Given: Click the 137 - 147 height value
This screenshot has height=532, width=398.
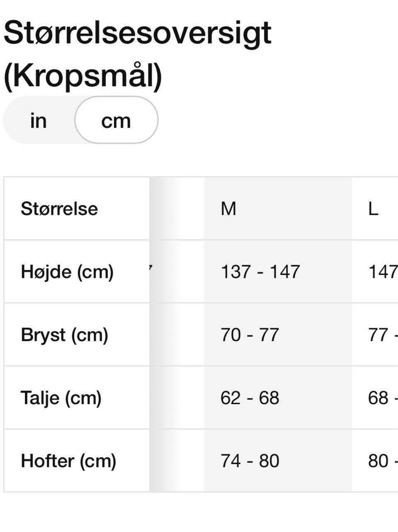Looking at the screenshot, I should [260, 272].
